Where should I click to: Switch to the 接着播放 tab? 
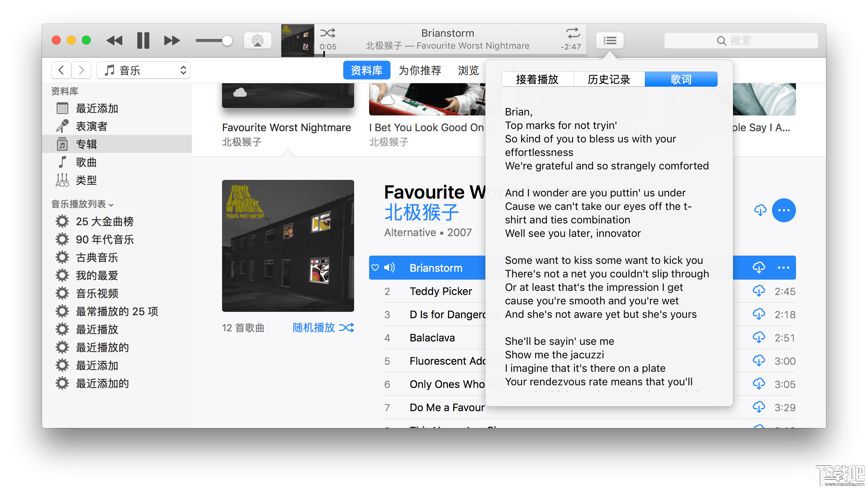point(535,80)
